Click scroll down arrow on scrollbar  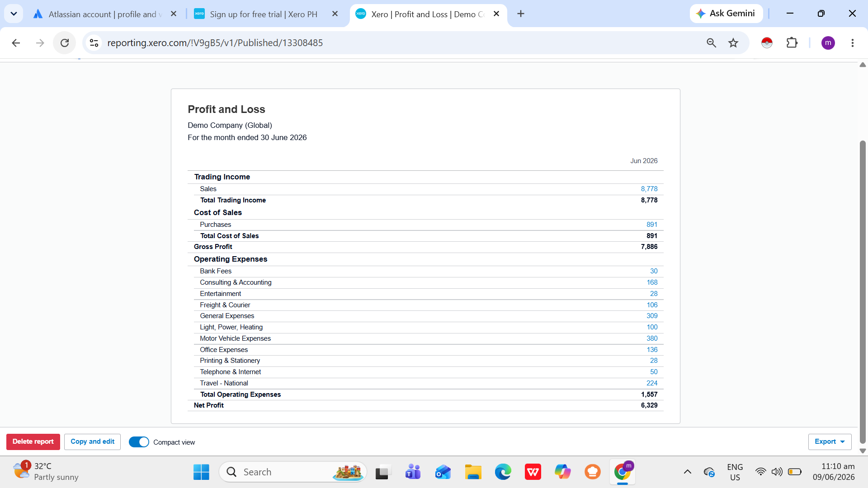[x=863, y=450]
